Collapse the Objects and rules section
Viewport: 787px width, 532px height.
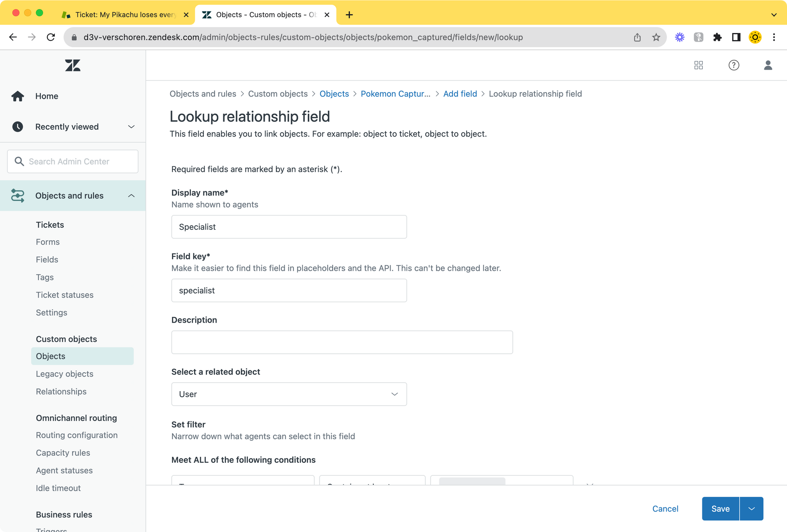(131, 196)
